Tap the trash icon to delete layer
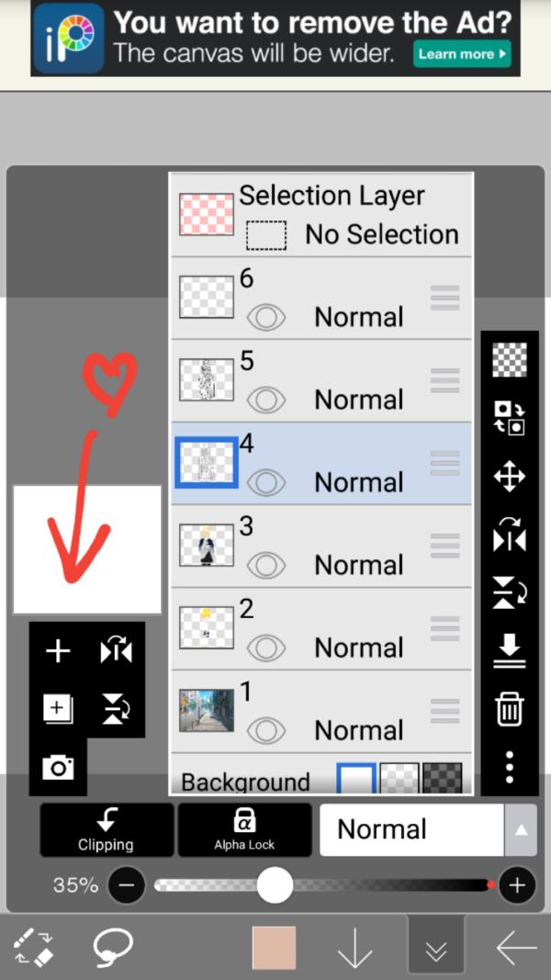This screenshot has height=980, width=551. click(x=510, y=710)
